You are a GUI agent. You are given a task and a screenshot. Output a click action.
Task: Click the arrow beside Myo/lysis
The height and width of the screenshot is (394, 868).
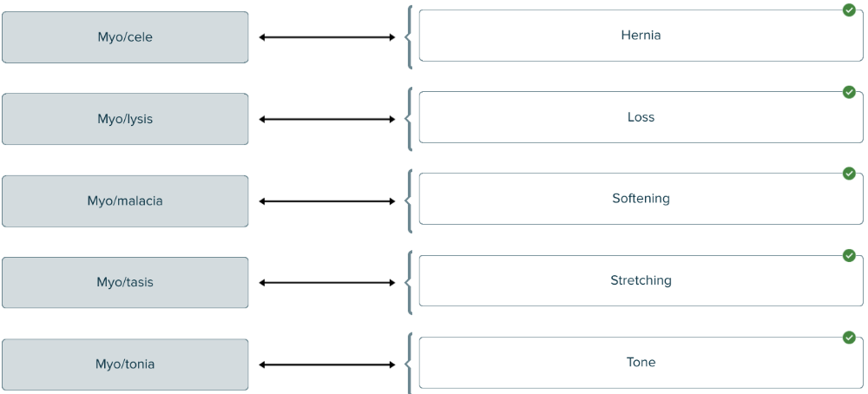click(327, 119)
